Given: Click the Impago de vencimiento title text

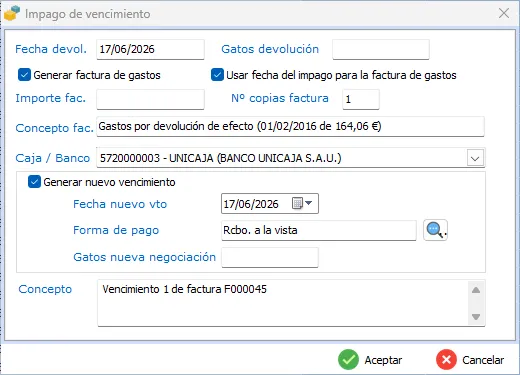Looking at the screenshot, I should 88,14.
